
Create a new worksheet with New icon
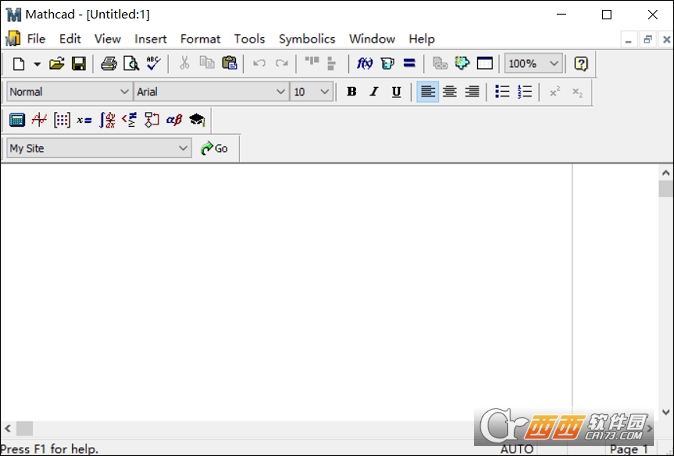(x=18, y=64)
